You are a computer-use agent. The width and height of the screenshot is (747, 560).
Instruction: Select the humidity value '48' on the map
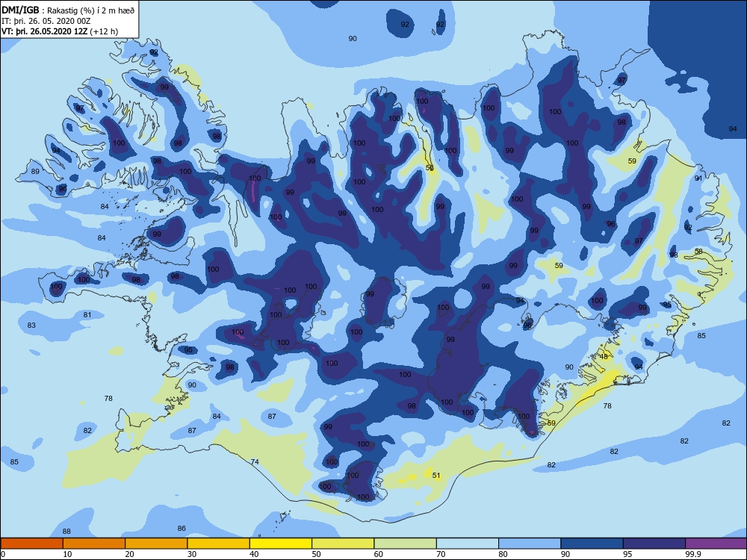click(604, 357)
